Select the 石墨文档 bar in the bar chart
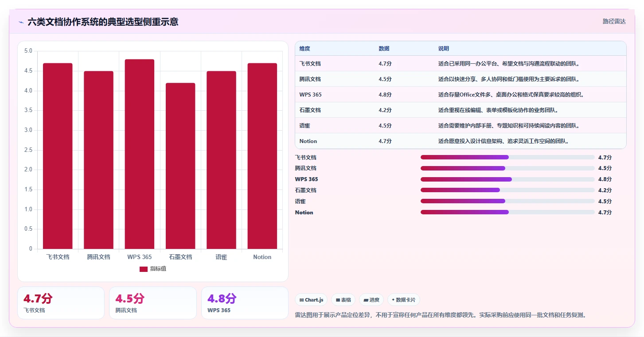Image resolution: width=644 pixels, height=337 pixels. point(180,166)
